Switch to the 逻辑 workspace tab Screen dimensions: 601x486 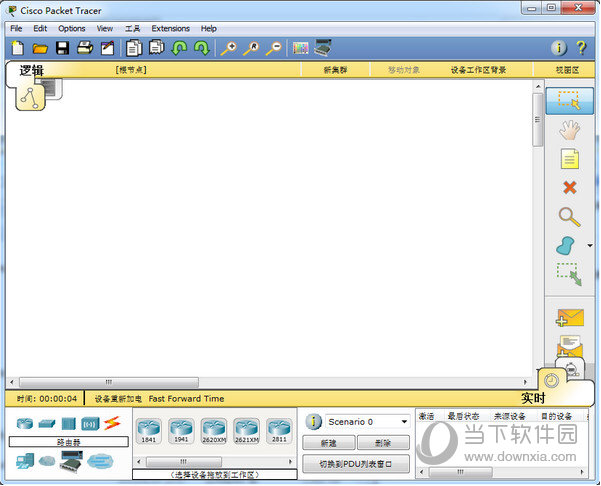pyautogui.click(x=32, y=70)
